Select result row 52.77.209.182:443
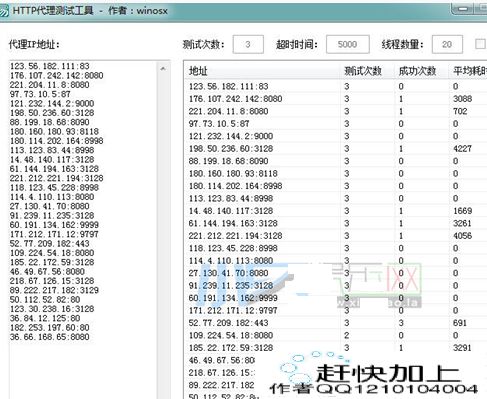The width and height of the screenshot is (487, 399). pyautogui.click(x=336, y=323)
